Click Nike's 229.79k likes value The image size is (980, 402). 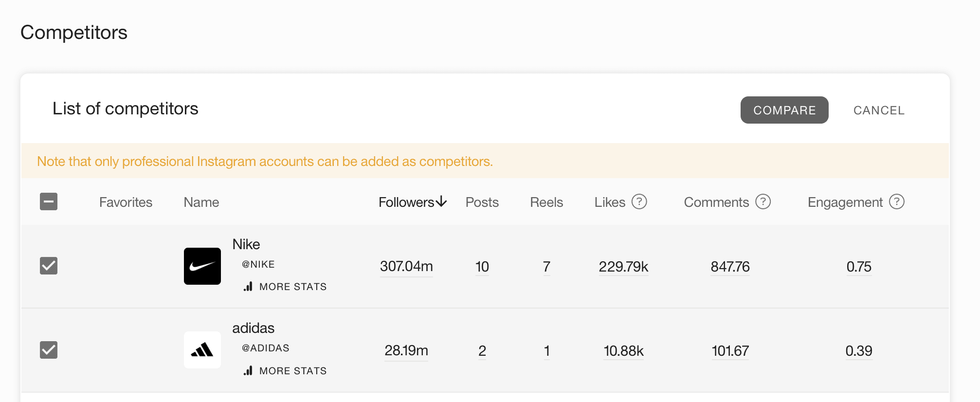[x=624, y=267]
